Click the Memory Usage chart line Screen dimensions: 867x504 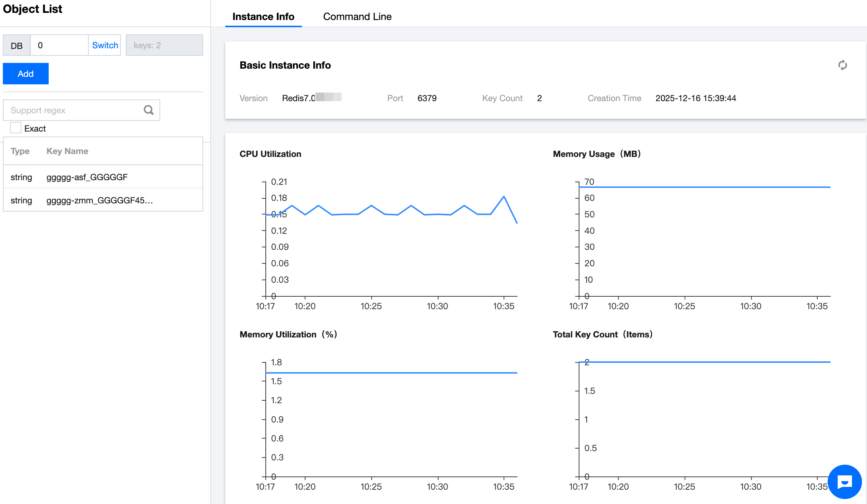click(705, 187)
